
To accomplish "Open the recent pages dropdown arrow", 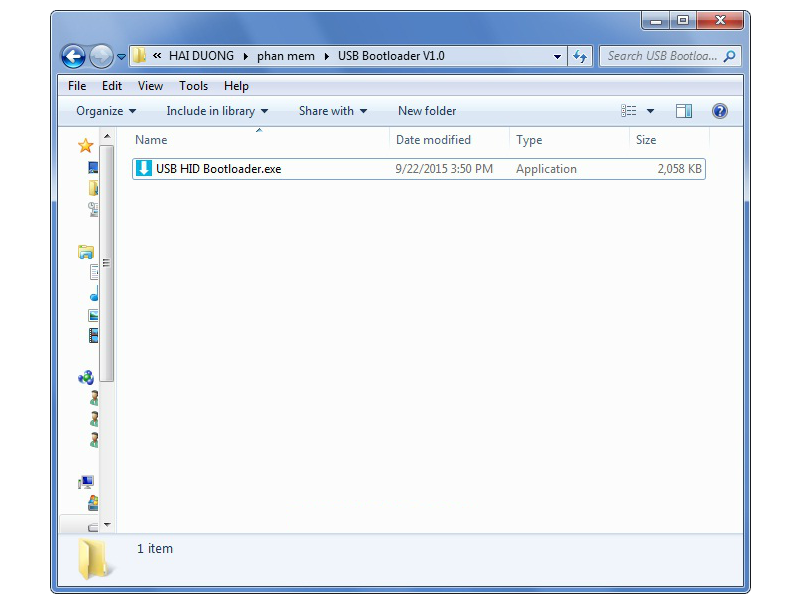I will [x=121, y=57].
